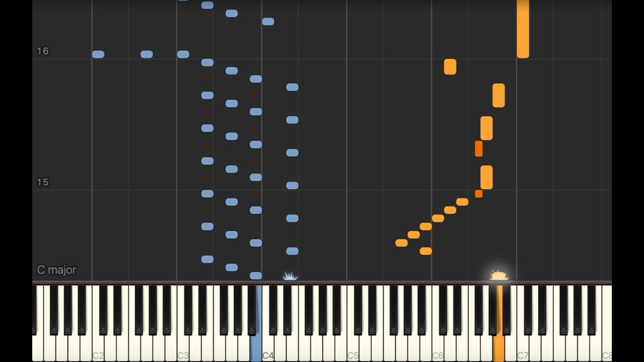Click the C major key signature label

point(56,270)
